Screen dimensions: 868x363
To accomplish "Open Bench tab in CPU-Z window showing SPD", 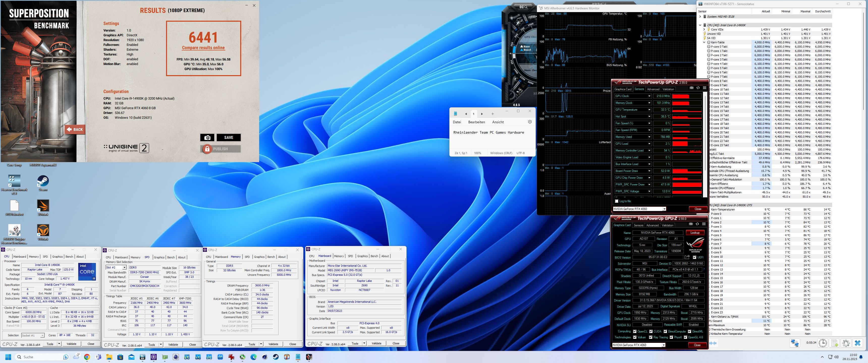I will click(171, 257).
